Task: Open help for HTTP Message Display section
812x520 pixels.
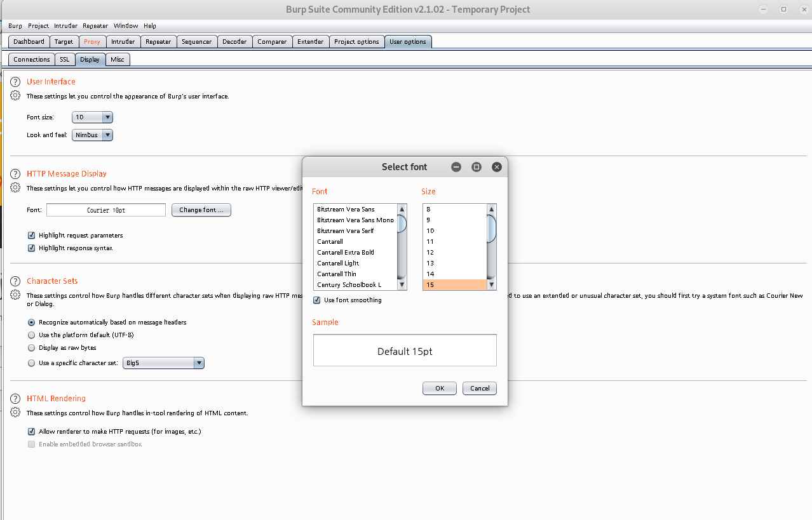Action: 15,174
